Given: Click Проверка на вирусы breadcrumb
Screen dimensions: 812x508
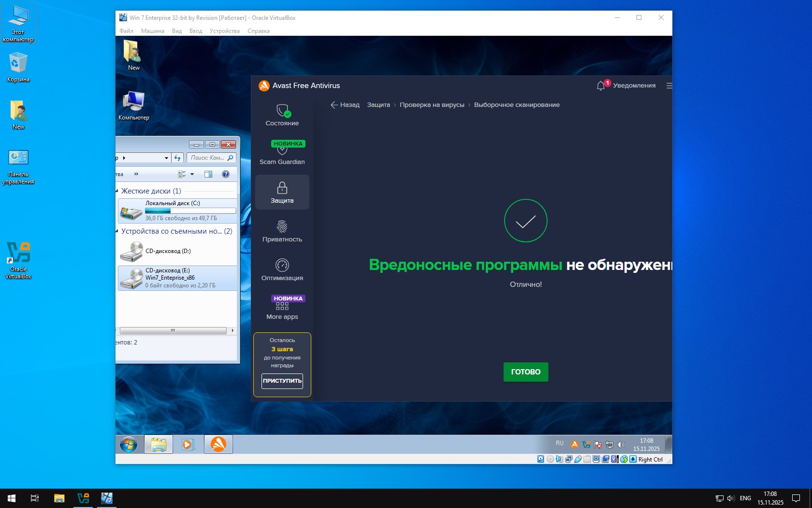Looking at the screenshot, I should pyautogui.click(x=432, y=105).
